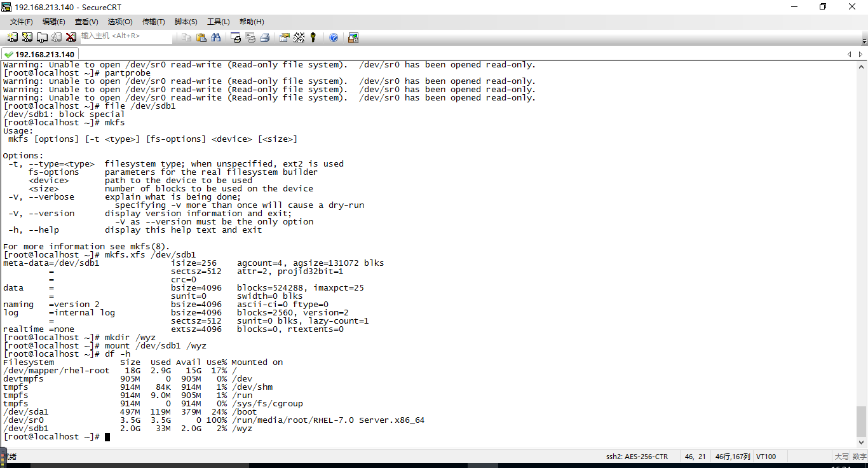Click the tab scroll left arrow

[x=850, y=55]
